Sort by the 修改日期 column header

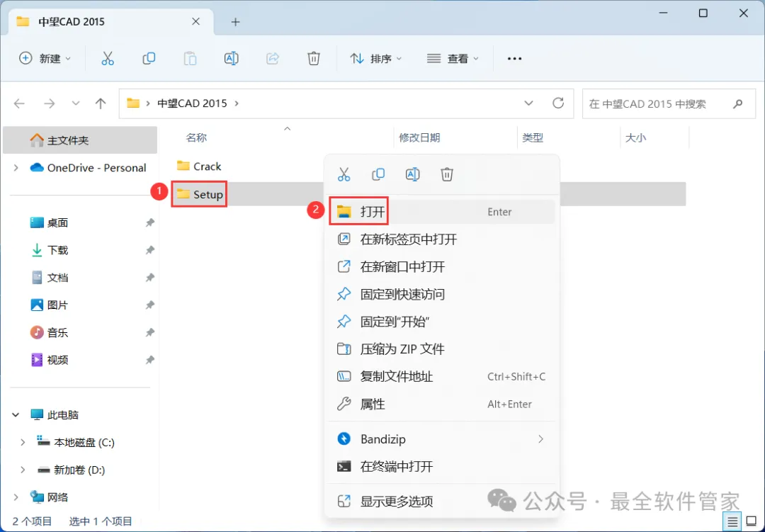tap(419, 137)
